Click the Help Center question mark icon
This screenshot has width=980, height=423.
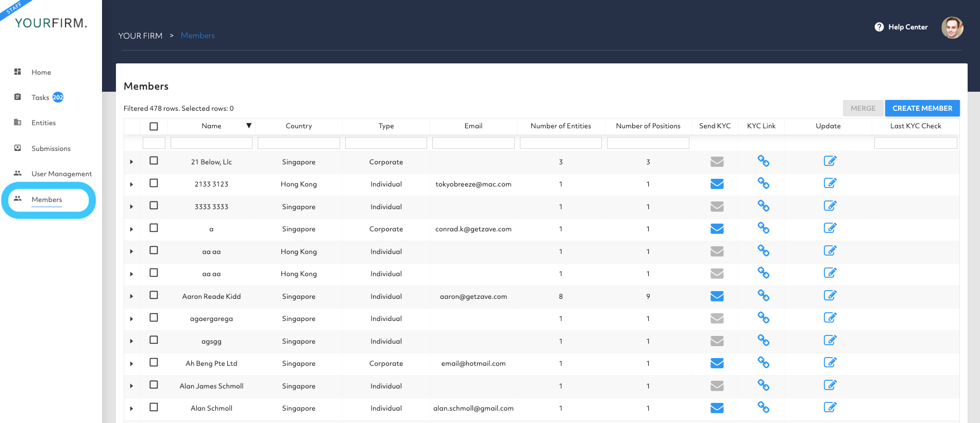tap(879, 27)
